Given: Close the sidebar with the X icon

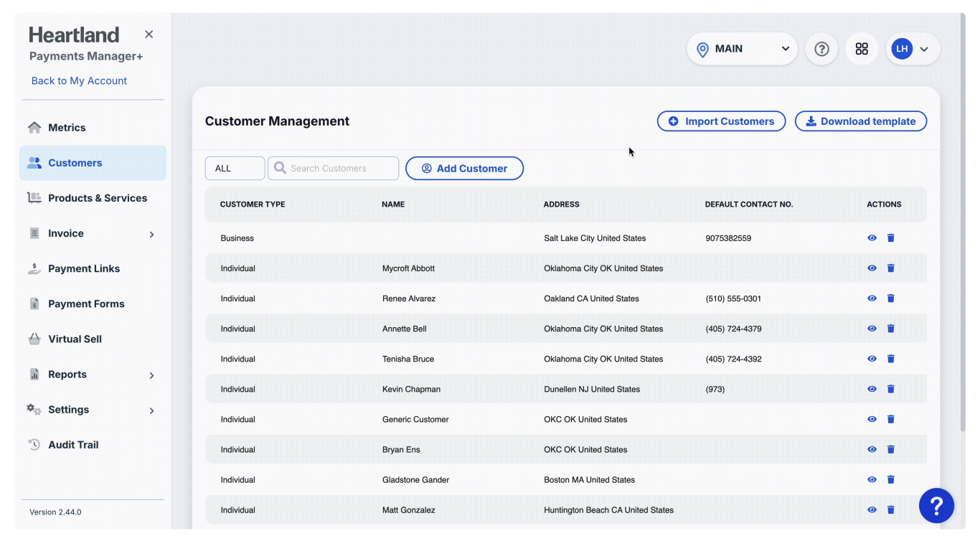Looking at the screenshot, I should 149,34.
